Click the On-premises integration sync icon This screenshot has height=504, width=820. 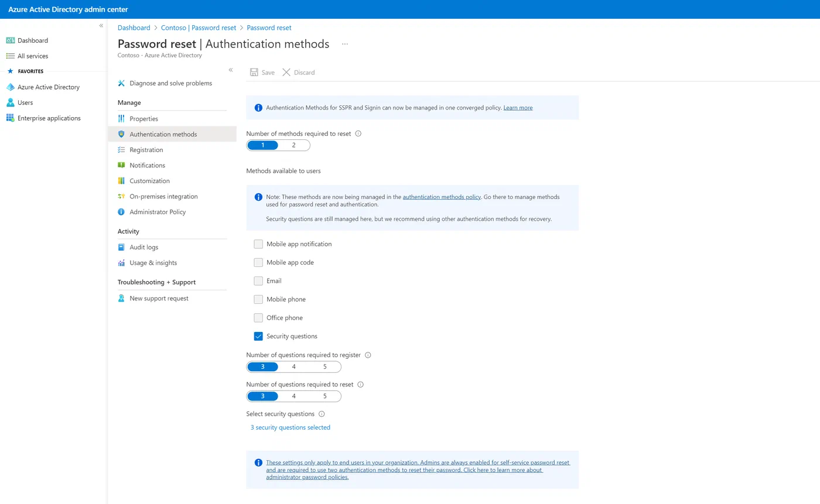pyautogui.click(x=121, y=197)
